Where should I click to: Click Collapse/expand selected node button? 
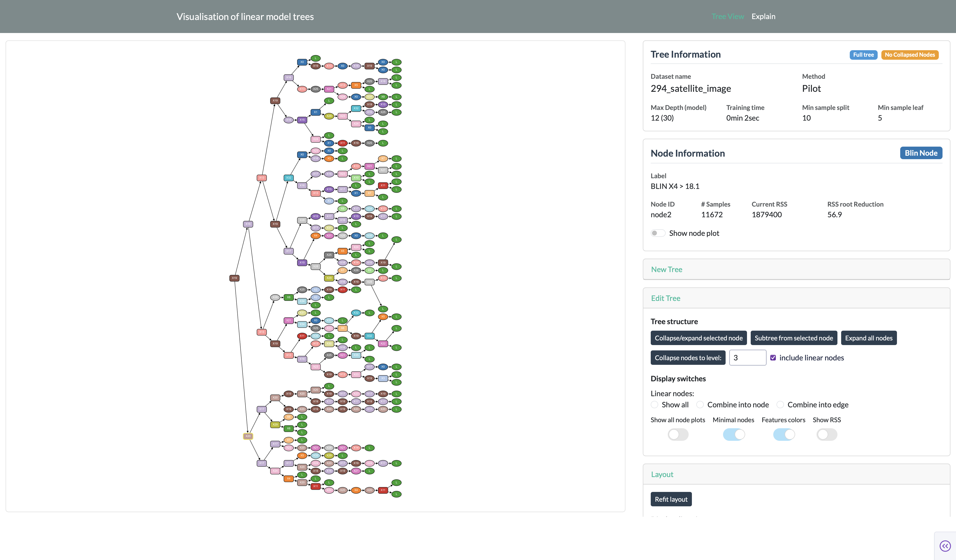698,338
